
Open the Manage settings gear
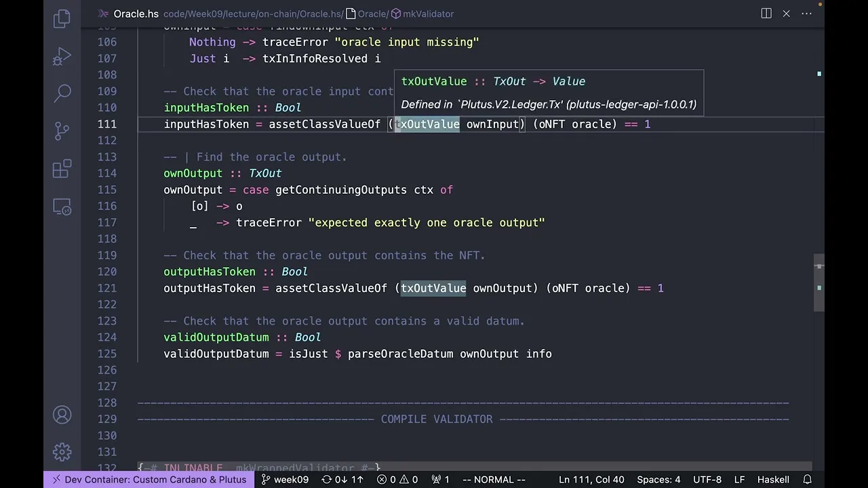pos(62,451)
